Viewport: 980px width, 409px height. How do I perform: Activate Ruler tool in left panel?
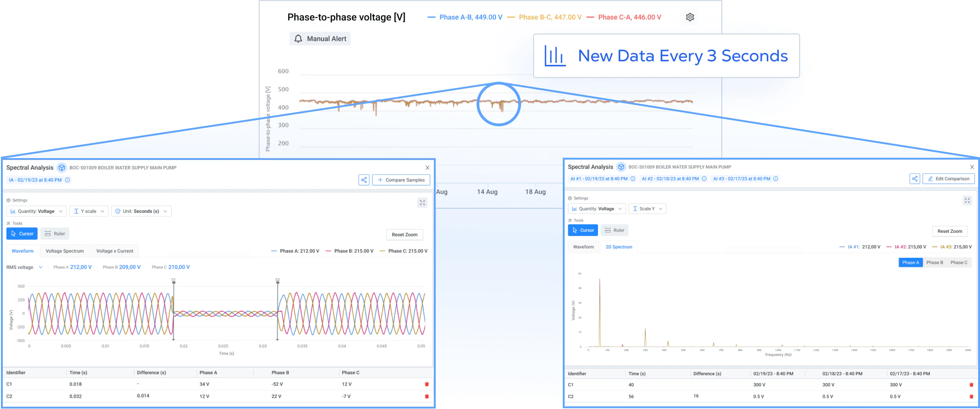55,234
